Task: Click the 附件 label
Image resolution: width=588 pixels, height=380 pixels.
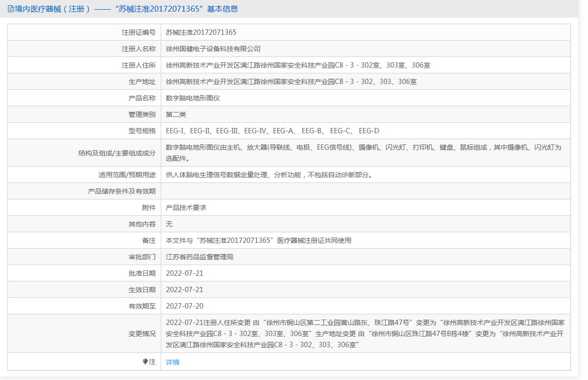Action: [149, 208]
